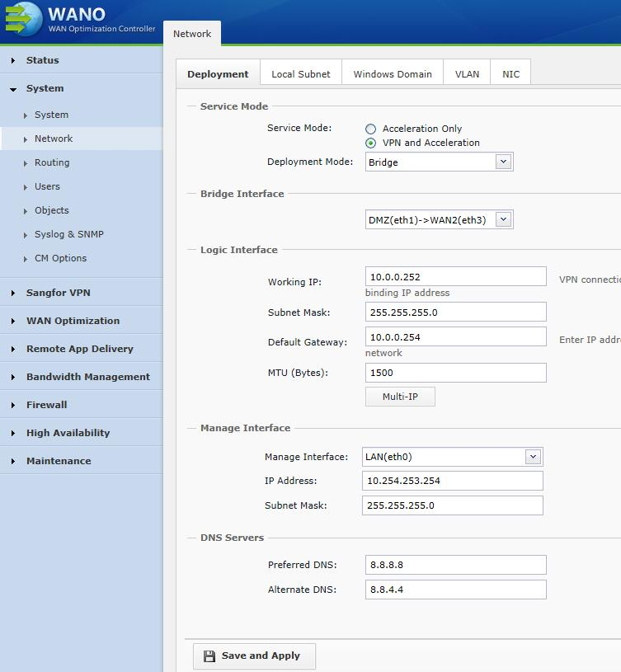The height and width of the screenshot is (672, 621).
Task: Expand the Bandwidth Management section
Action: (87, 377)
